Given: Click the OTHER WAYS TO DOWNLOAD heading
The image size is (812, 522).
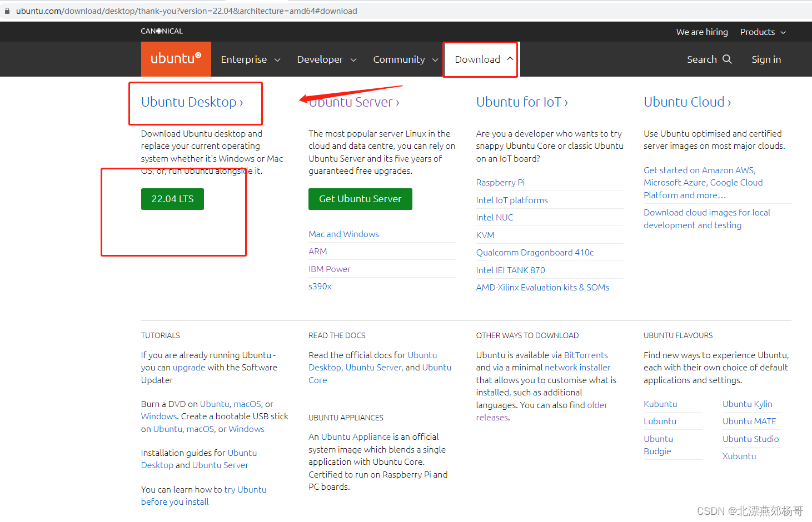Looking at the screenshot, I should (x=527, y=335).
